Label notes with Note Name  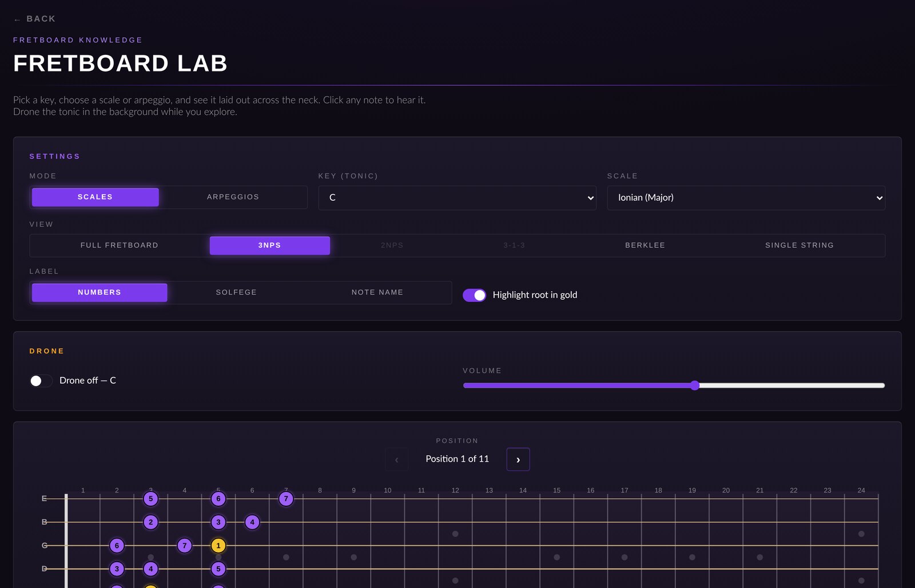click(377, 292)
